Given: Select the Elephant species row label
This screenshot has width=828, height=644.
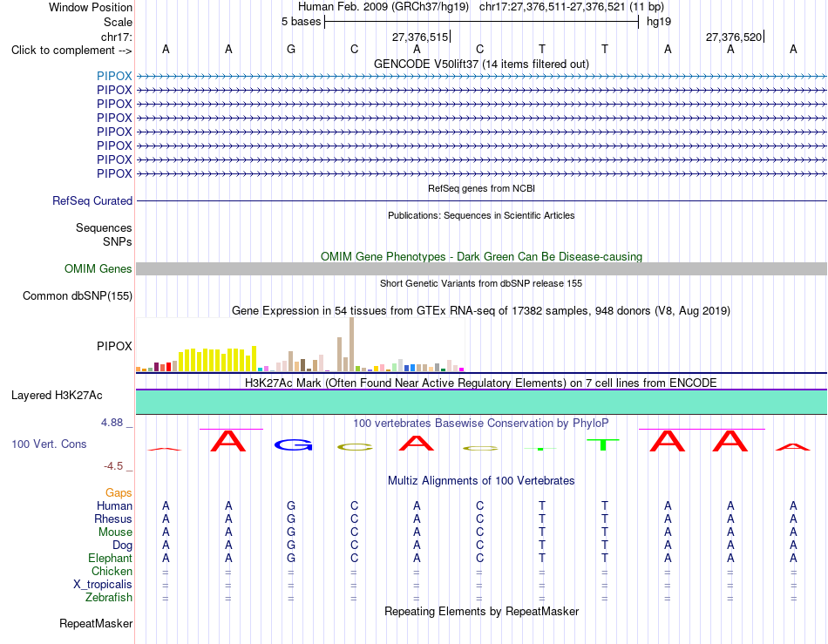Looking at the screenshot, I should tap(110, 558).
